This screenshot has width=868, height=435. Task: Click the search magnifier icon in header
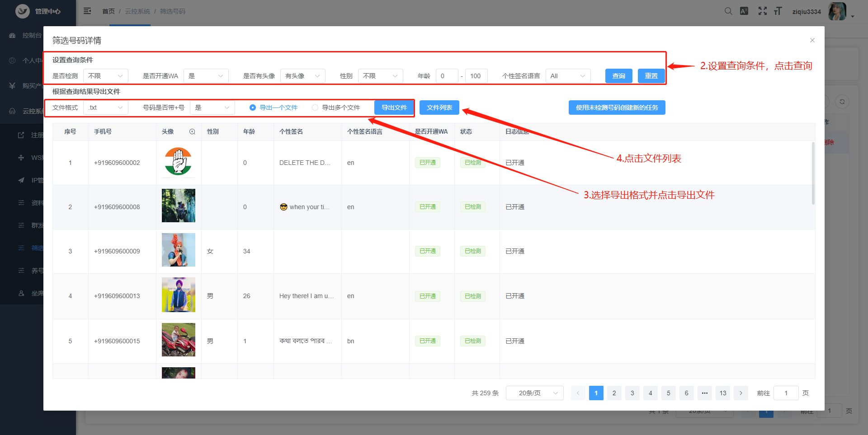(728, 11)
